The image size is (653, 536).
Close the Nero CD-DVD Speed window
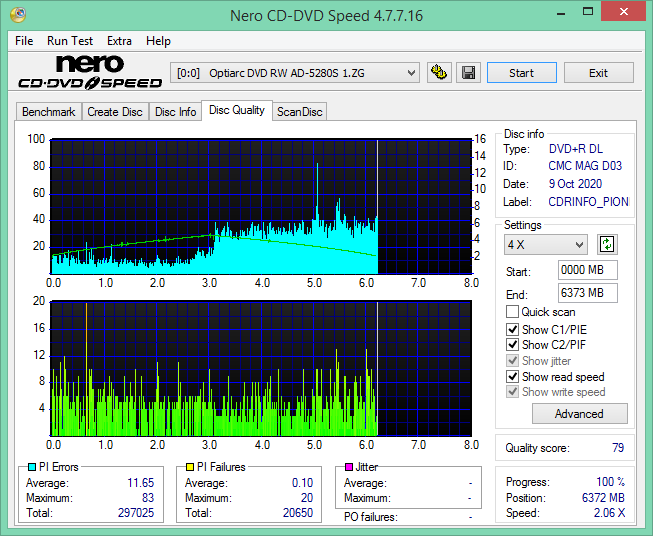(623, 12)
